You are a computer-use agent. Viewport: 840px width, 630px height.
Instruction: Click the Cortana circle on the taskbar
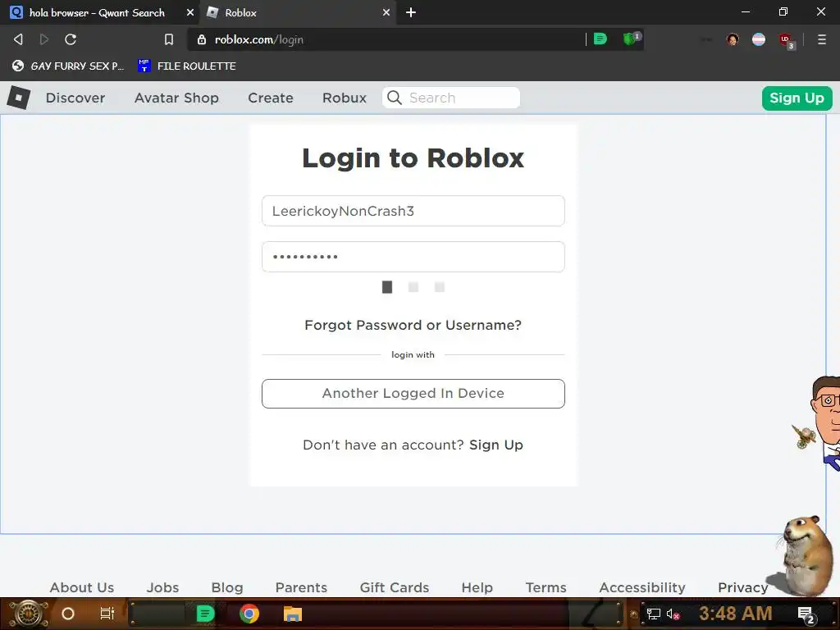pyautogui.click(x=68, y=614)
